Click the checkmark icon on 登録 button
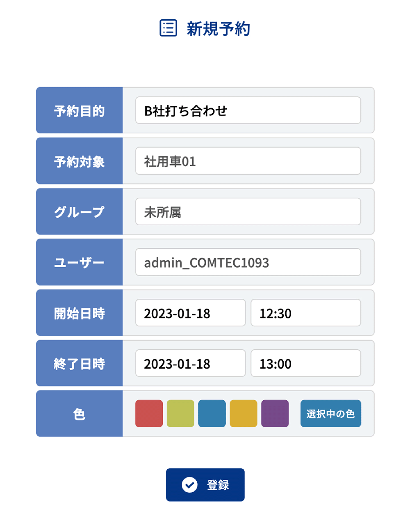The height and width of the screenshot is (532, 410). tap(189, 485)
